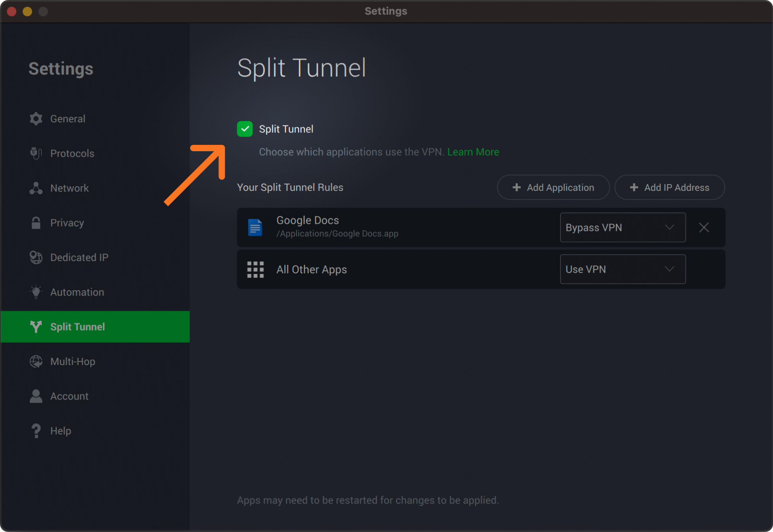Uncheck the Split Tunnel checkbox
The image size is (773, 532).
pos(245,129)
